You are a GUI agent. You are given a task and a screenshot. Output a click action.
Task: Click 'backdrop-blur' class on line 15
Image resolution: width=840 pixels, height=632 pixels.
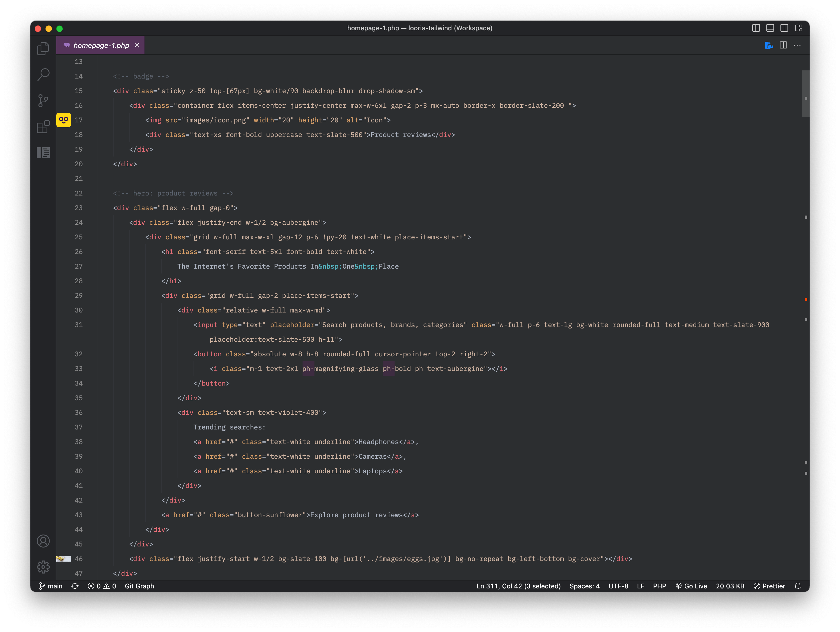328,91
